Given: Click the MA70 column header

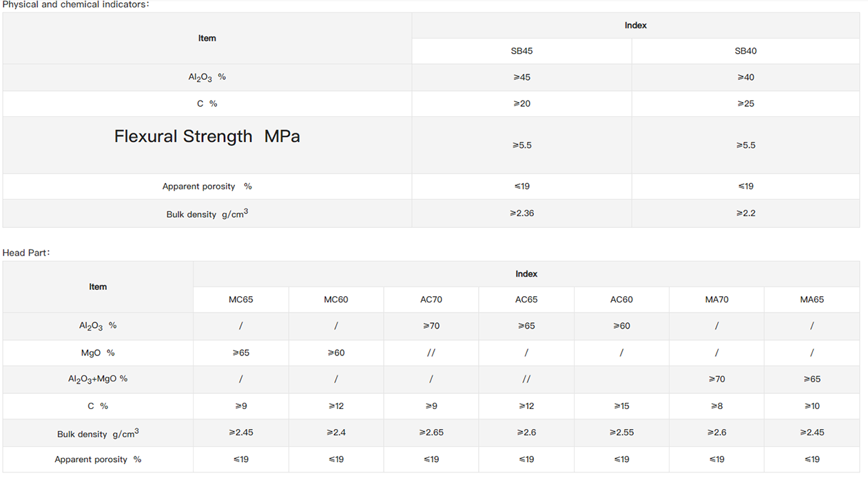Looking at the screenshot, I should pyautogui.click(x=716, y=300).
